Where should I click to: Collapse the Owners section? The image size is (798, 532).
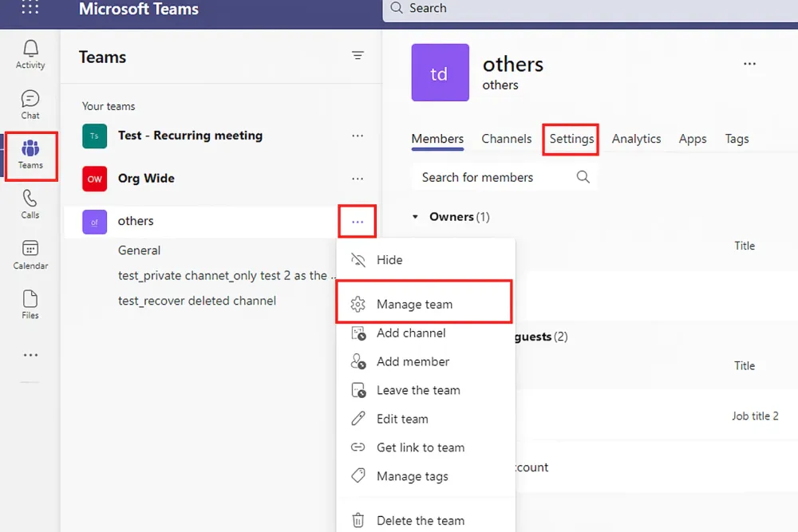(x=415, y=216)
